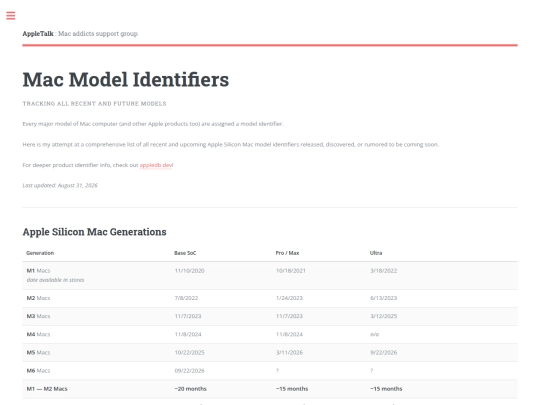The image size is (540, 405).
Task: Select the M1 Macs row label
Action: 38,271
